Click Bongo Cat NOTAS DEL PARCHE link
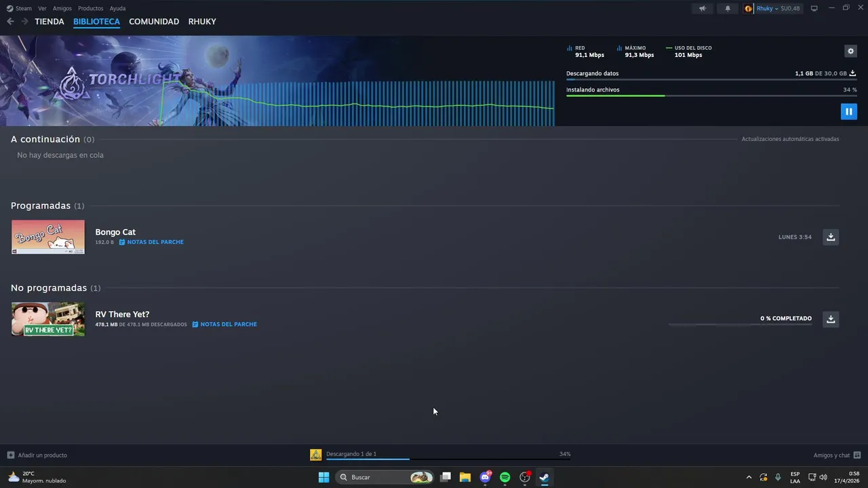The width and height of the screenshot is (868, 488). 155,242
